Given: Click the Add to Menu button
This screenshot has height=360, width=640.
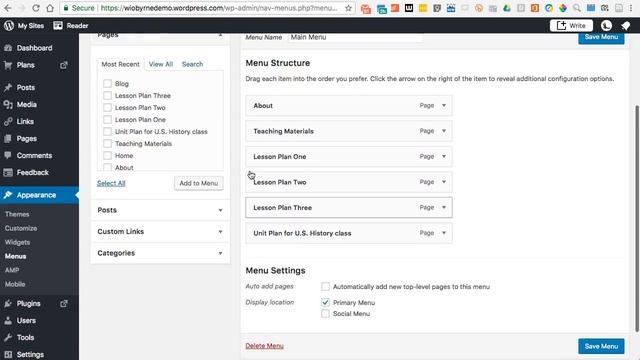Looking at the screenshot, I should [x=199, y=183].
